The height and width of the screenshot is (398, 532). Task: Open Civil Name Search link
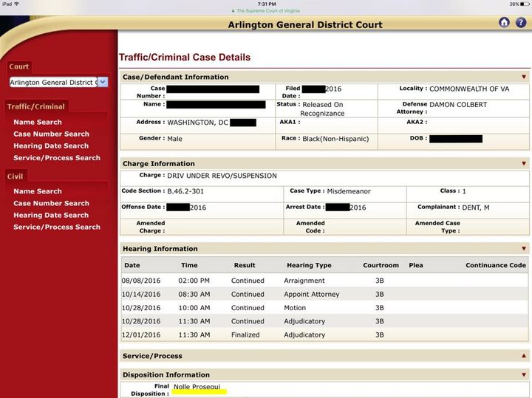pyautogui.click(x=38, y=192)
